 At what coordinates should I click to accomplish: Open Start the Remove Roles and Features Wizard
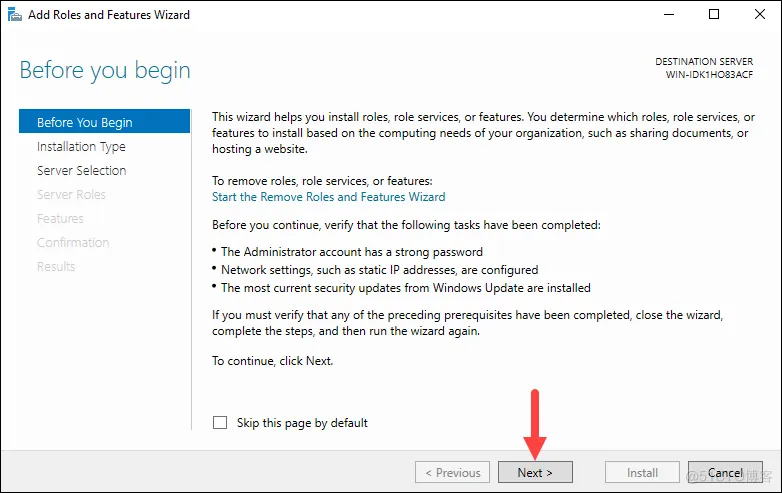tap(328, 197)
